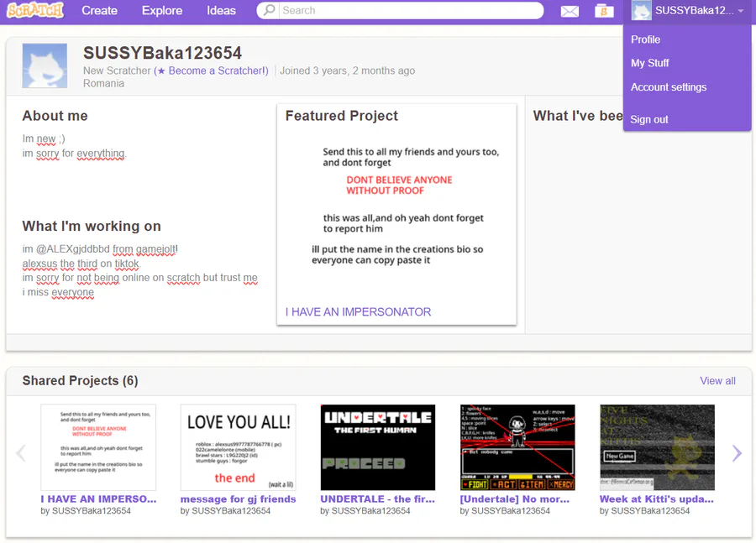Show next shared projects with right arrow
Image resolution: width=756 pixels, height=543 pixels.
click(x=736, y=453)
